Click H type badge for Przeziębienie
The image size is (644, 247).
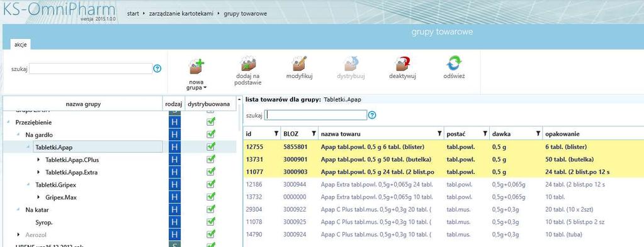click(x=174, y=123)
